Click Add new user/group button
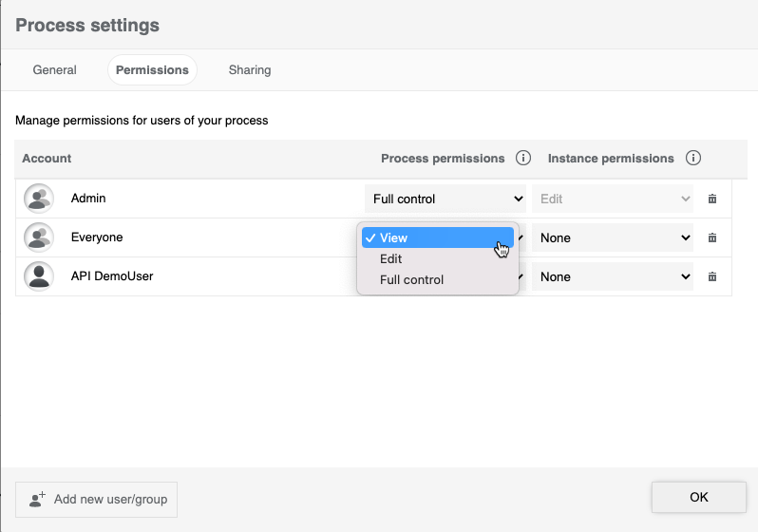Image resolution: width=758 pixels, height=532 pixels. pyautogui.click(x=96, y=499)
